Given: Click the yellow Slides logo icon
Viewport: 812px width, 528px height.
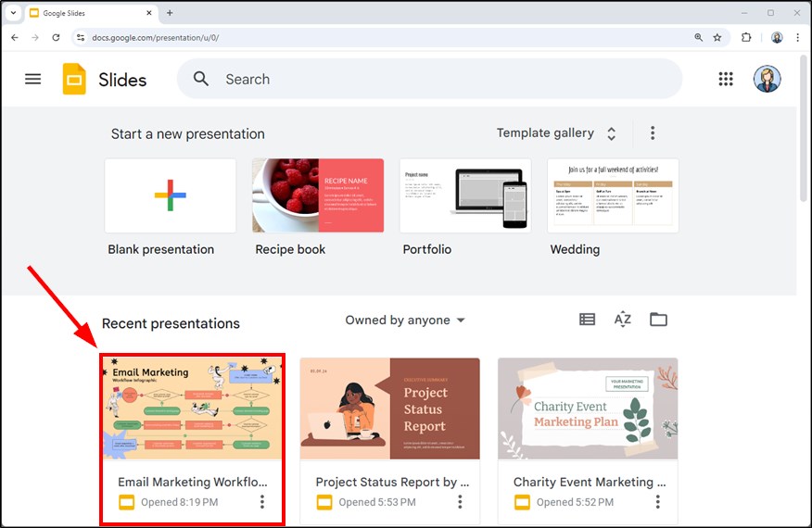Looking at the screenshot, I should point(74,79).
